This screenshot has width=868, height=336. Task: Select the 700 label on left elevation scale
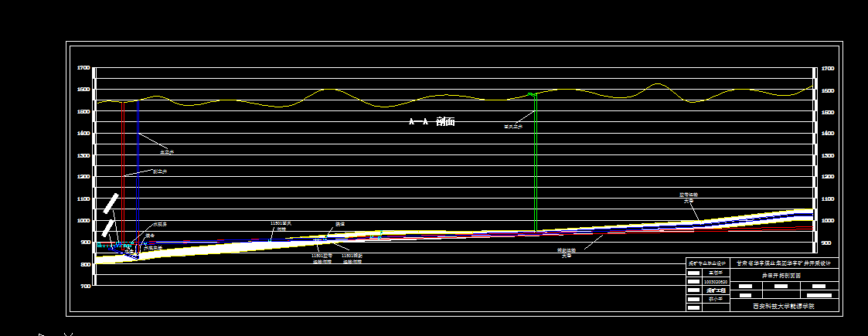pyautogui.click(x=85, y=287)
